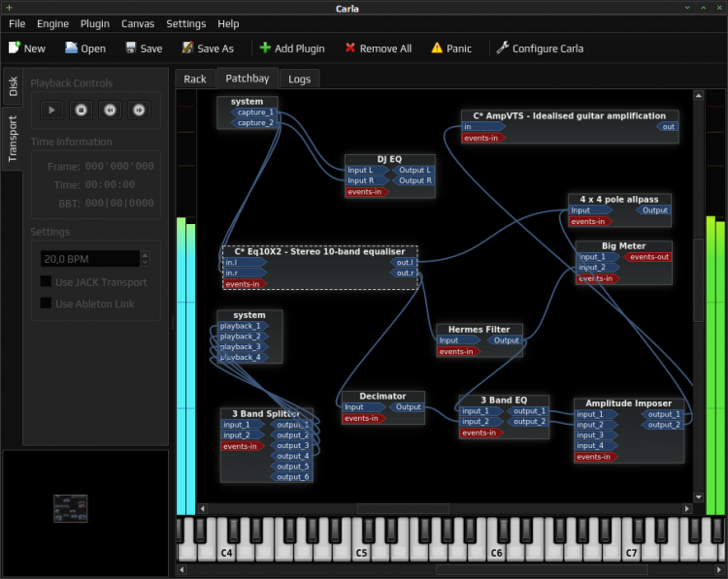Open the Settings menu
Viewport: 728px width, 579px height.
[x=186, y=23]
